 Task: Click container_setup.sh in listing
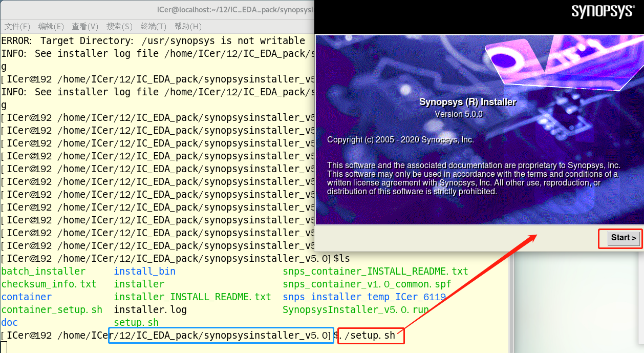point(52,309)
